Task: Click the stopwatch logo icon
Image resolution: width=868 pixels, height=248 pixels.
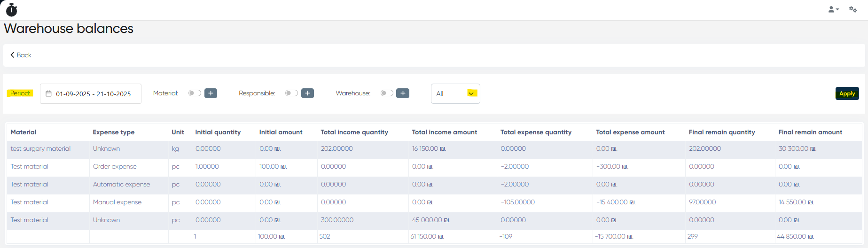Action: click(x=12, y=10)
